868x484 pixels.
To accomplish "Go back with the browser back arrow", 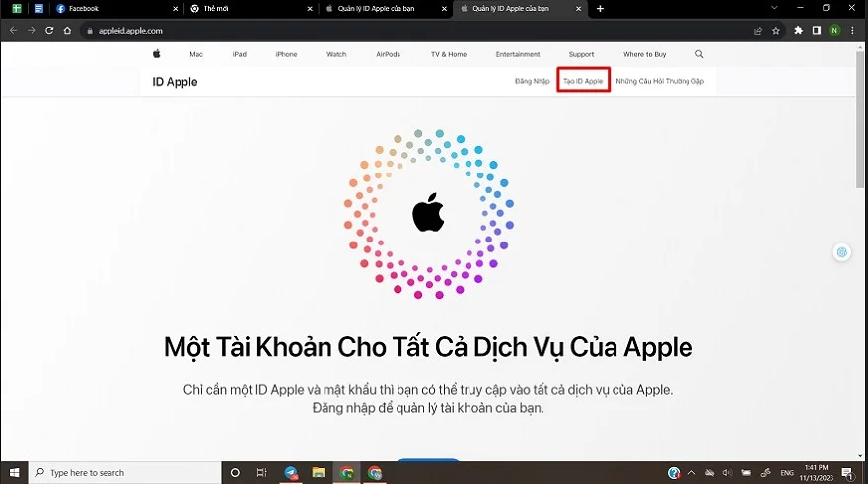I will pyautogui.click(x=13, y=31).
